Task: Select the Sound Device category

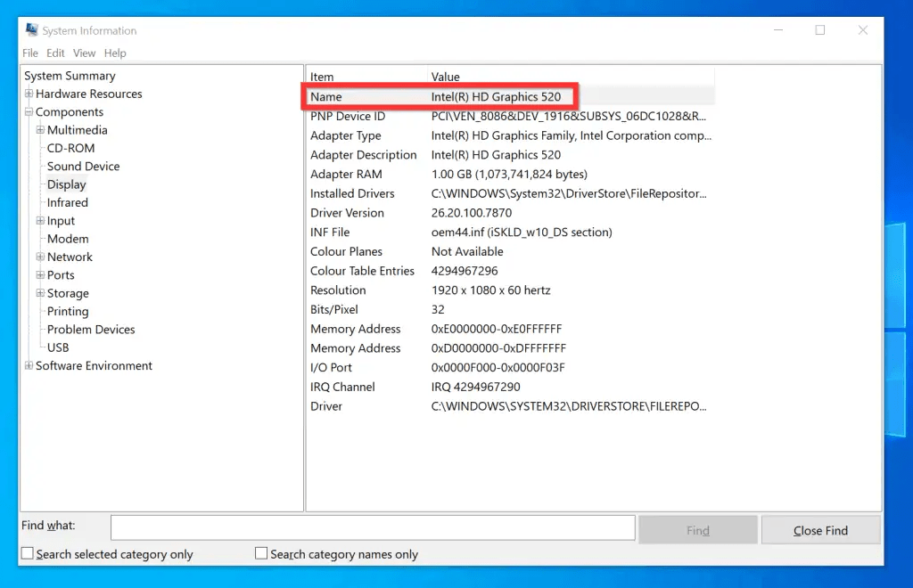Action: pyautogui.click(x=83, y=166)
